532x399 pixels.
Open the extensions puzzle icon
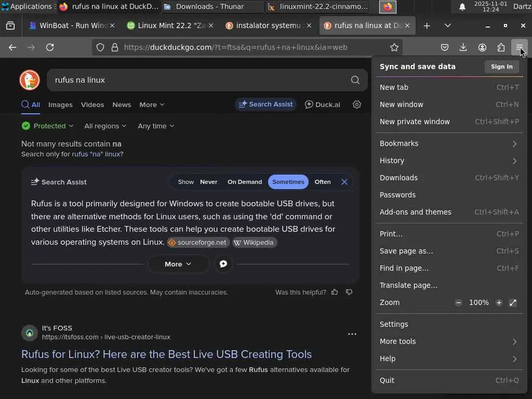pyautogui.click(x=501, y=47)
